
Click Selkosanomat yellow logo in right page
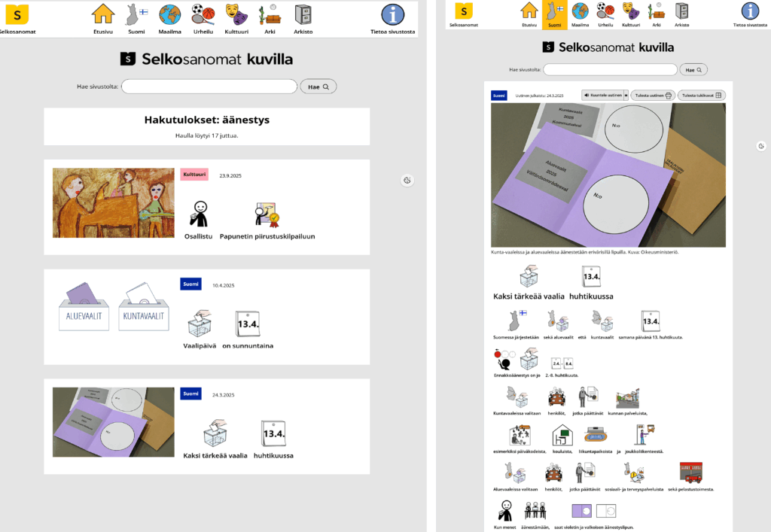[465, 11]
